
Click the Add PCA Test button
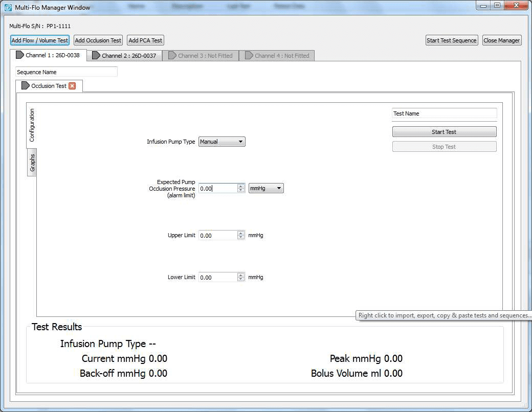point(145,40)
